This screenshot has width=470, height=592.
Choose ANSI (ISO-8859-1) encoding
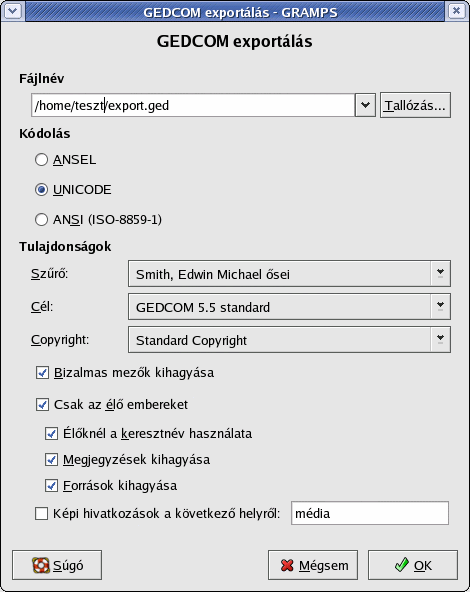[x=42, y=219]
